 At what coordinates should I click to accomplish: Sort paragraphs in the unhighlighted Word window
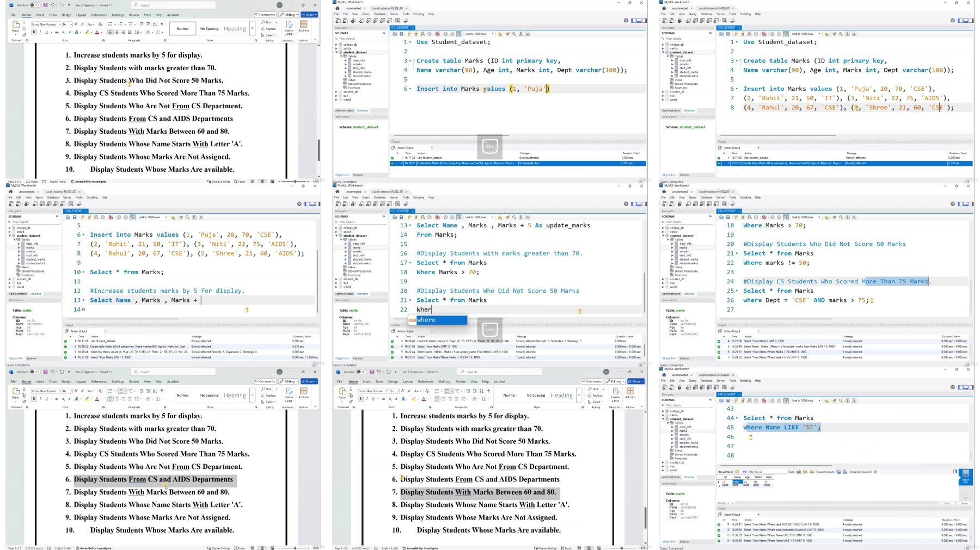155,24
